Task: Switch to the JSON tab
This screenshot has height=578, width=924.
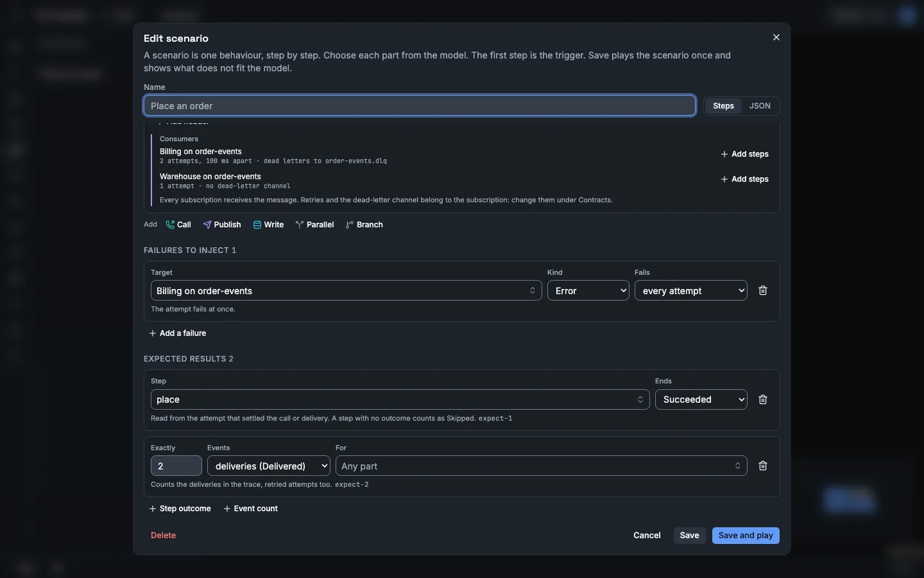Action: click(760, 106)
